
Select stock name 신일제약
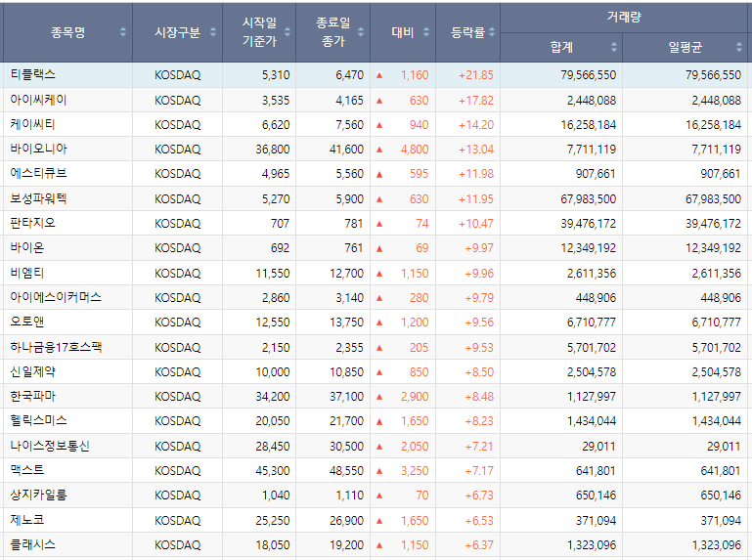click(32, 372)
